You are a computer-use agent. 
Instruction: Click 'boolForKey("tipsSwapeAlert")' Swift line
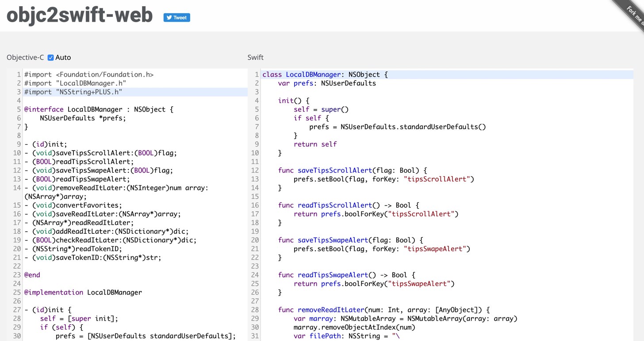tap(374, 283)
